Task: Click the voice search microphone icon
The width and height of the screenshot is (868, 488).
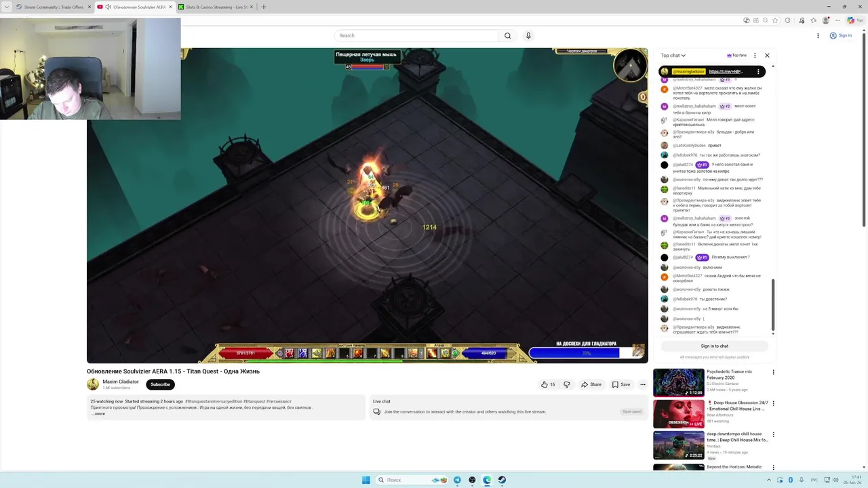Action: click(528, 35)
